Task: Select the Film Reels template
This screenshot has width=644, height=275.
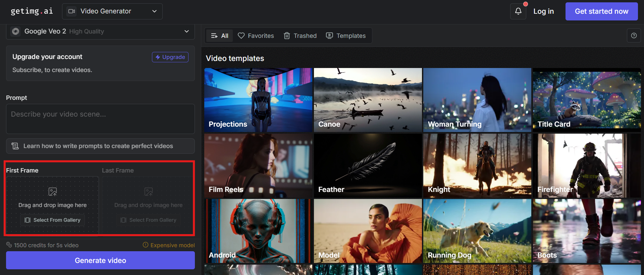Action: point(258,166)
